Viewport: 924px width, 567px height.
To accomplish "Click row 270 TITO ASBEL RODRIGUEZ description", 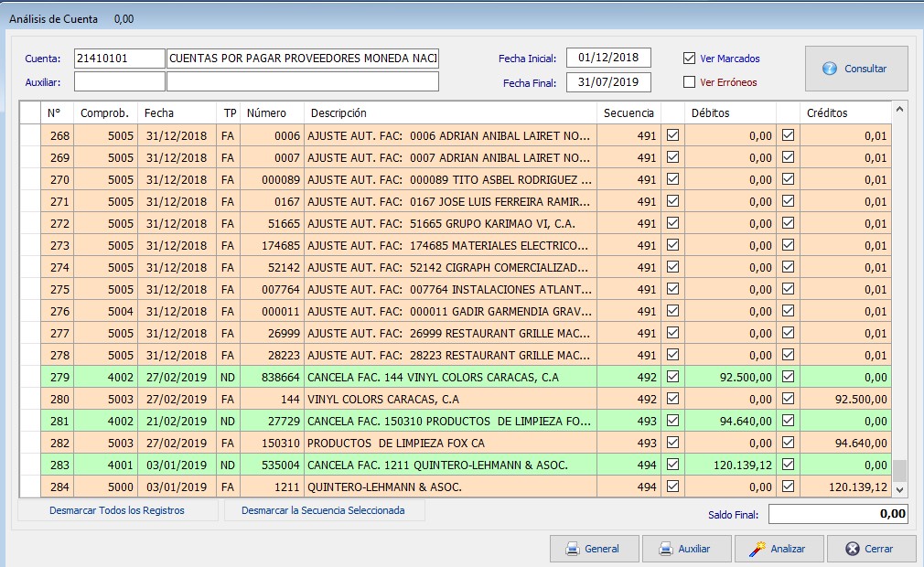I will [449, 179].
